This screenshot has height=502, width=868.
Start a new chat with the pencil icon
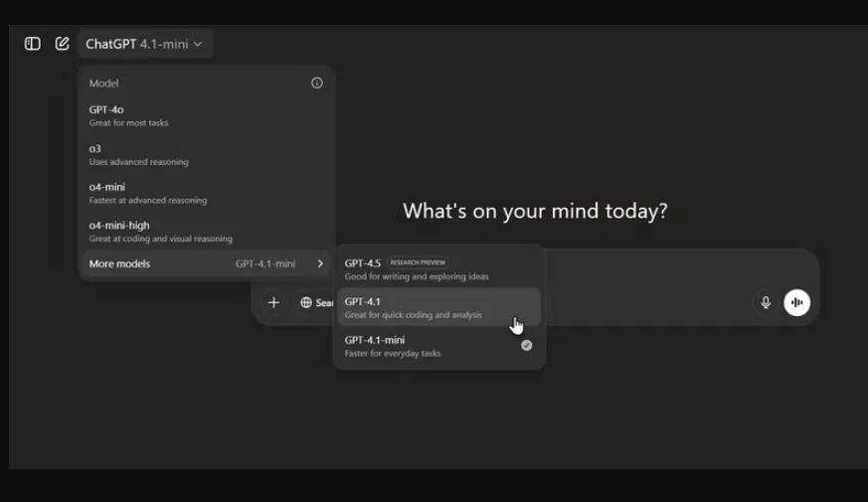(x=62, y=44)
